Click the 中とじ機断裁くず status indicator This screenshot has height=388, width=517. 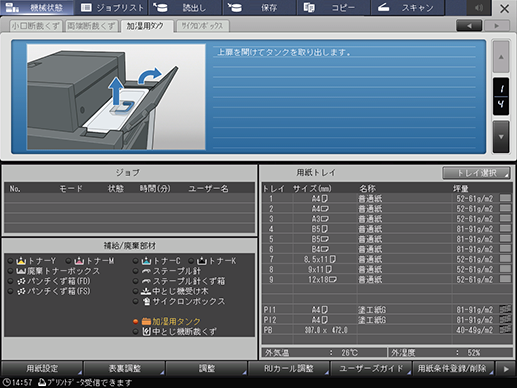pos(135,331)
